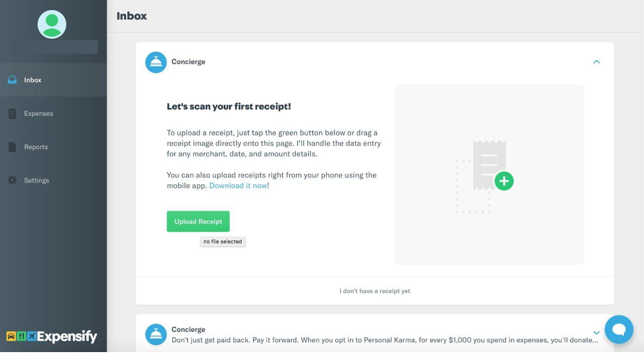644x362 pixels.
Task: Open the chat bubble in the corner
Action: (619, 329)
